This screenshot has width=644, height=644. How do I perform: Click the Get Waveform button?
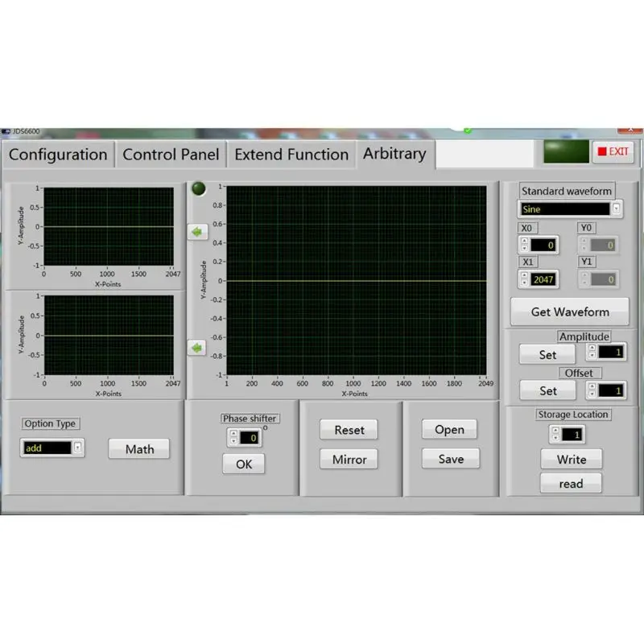570,312
